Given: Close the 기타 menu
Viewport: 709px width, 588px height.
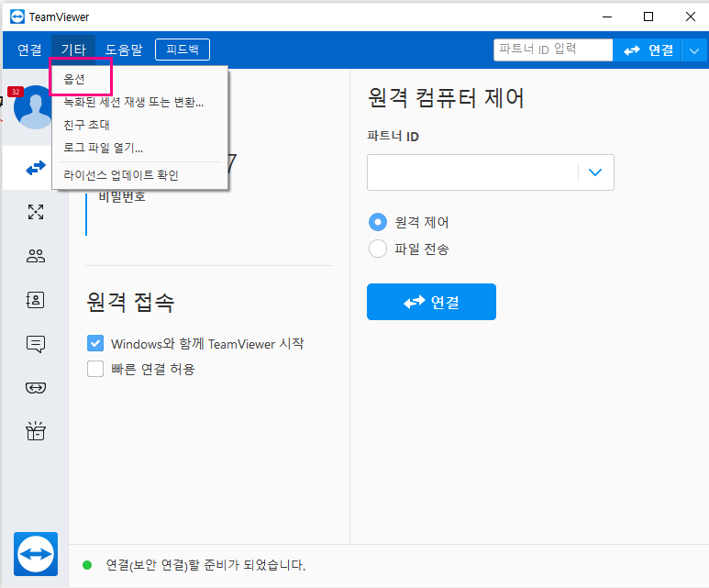Looking at the screenshot, I should (x=73, y=50).
